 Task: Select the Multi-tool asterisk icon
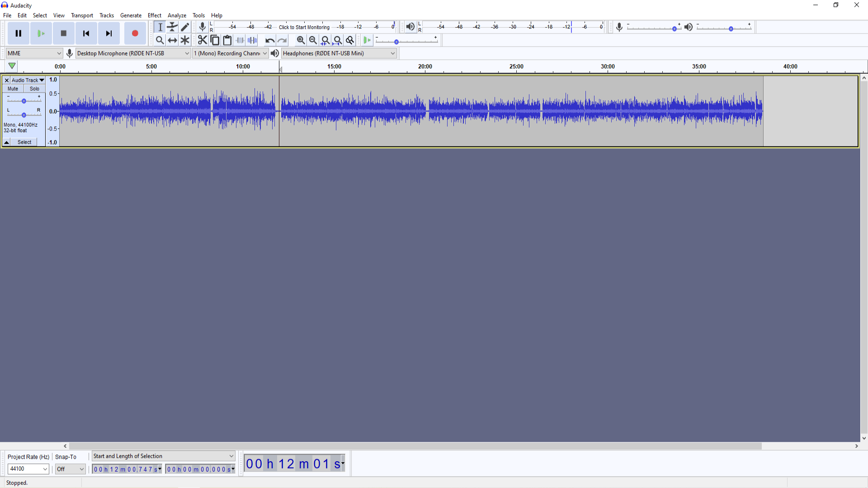[x=185, y=40]
